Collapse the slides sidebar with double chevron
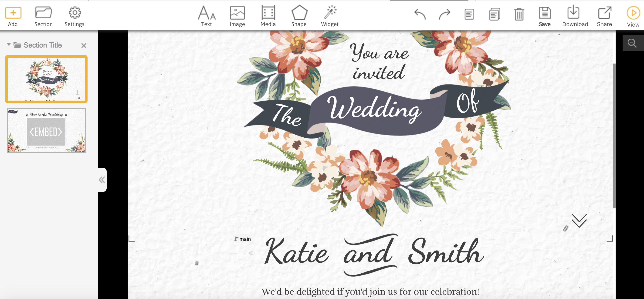This screenshot has width=644, height=299. pyautogui.click(x=102, y=180)
